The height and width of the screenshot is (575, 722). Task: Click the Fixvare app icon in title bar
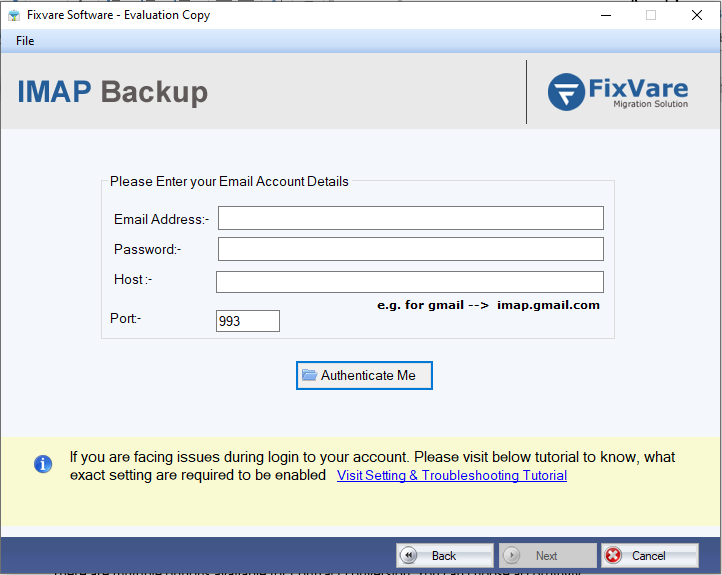pyautogui.click(x=14, y=15)
